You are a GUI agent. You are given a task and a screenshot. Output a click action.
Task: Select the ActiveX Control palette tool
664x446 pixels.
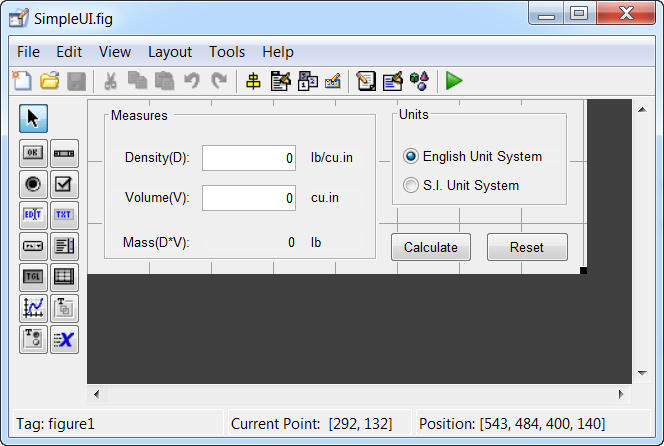coord(64,339)
